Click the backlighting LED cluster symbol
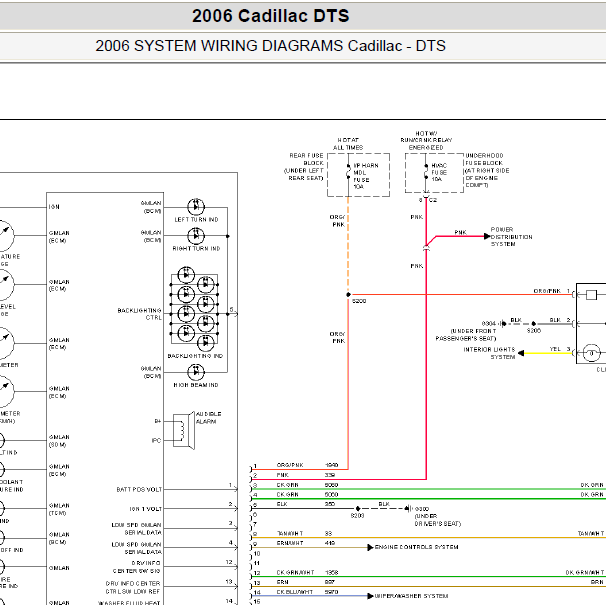The height and width of the screenshot is (605, 606). click(195, 308)
